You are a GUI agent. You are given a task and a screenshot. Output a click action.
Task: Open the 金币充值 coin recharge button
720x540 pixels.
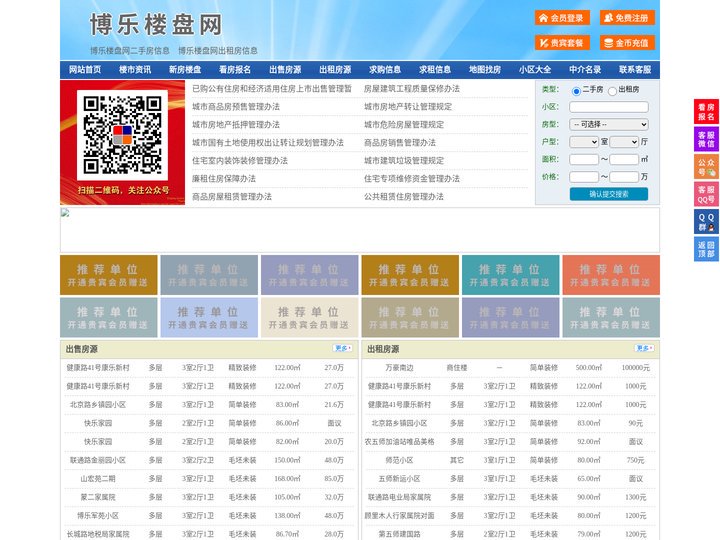627,43
